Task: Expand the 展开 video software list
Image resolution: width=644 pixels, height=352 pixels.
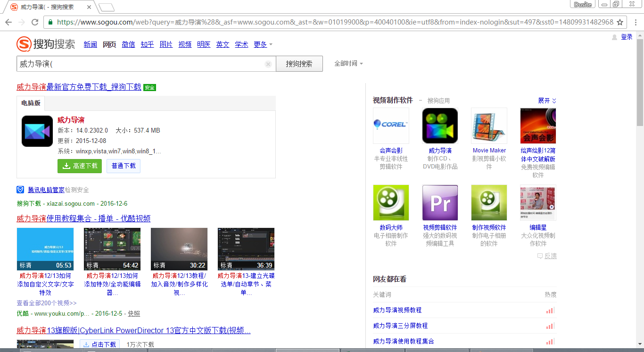Action: (x=547, y=101)
